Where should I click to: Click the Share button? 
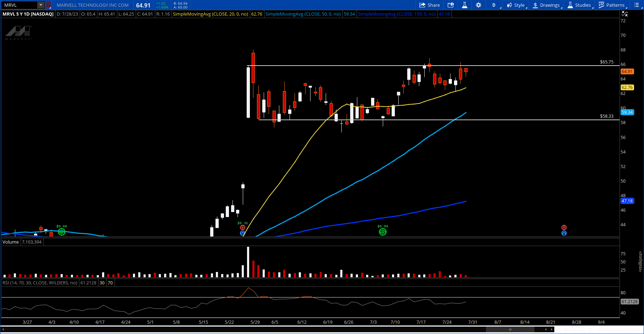430,5
